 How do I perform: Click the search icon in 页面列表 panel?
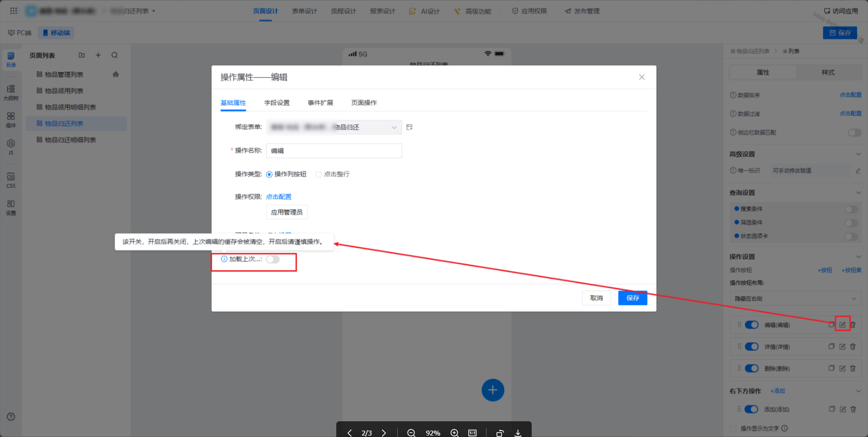click(x=114, y=55)
